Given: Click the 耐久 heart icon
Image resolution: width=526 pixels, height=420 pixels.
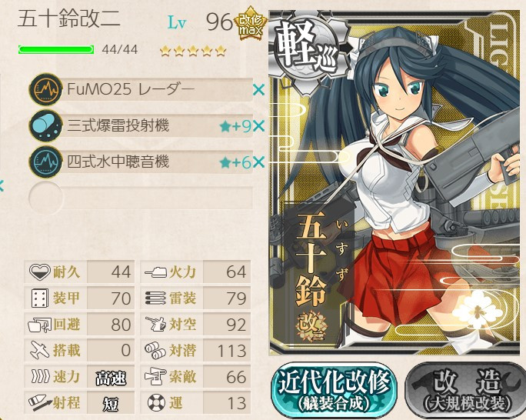Looking at the screenshot, I should tap(39, 272).
